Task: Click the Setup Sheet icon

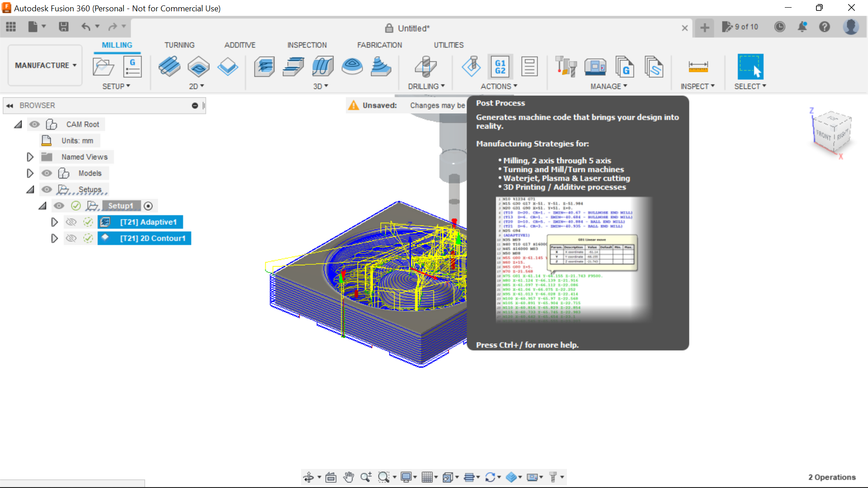Action: coord(529,67)
